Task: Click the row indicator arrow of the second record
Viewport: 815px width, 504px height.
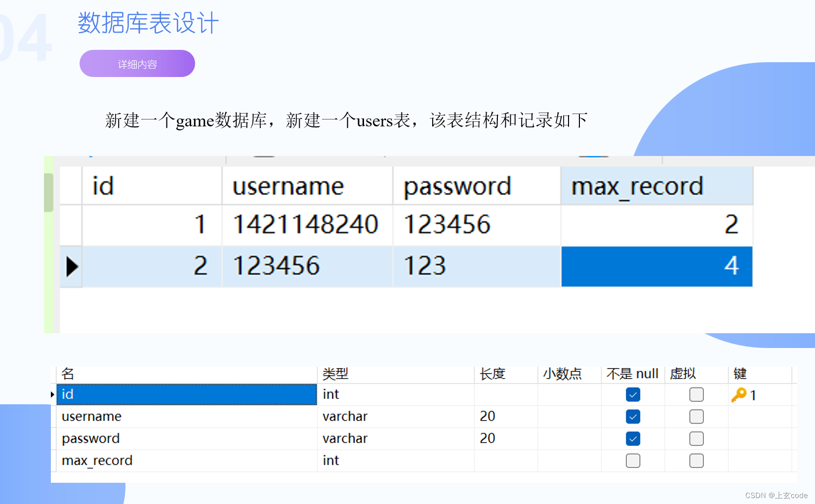Action: coord(72,267)
